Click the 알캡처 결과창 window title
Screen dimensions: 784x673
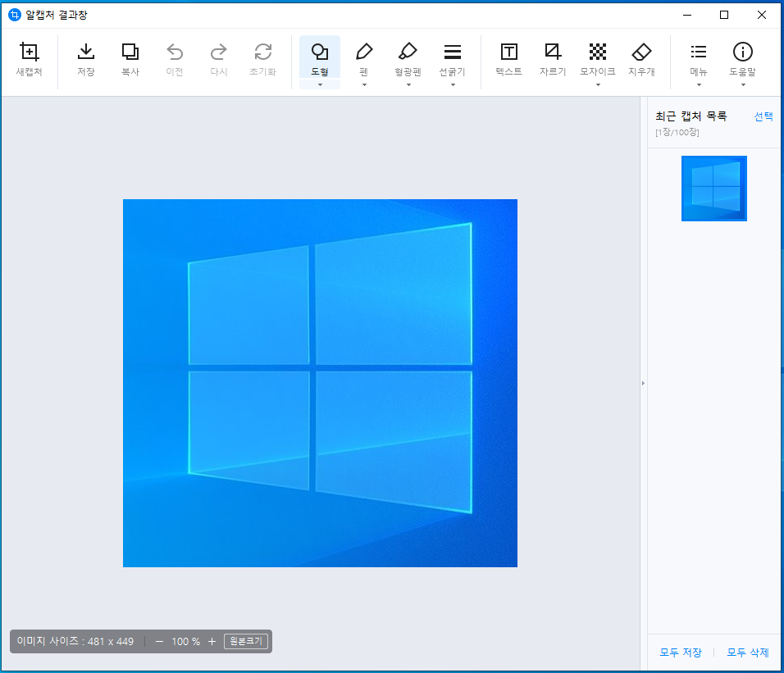coord(57,15)
